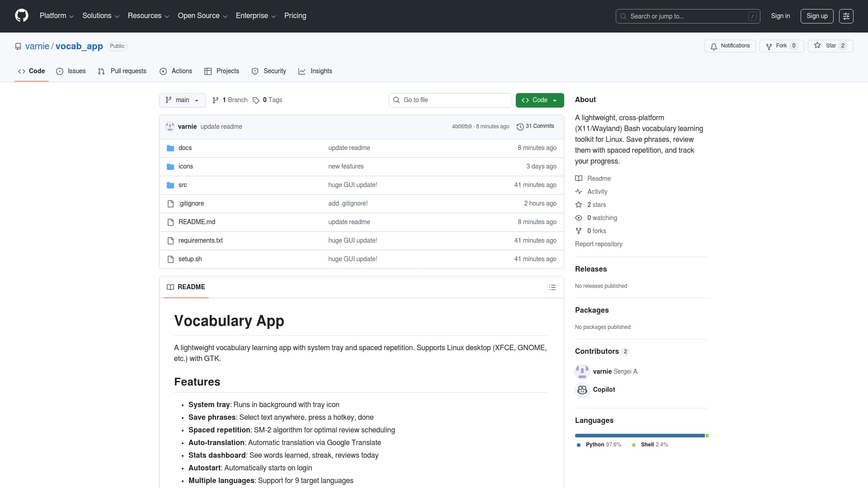This screenshot has height=488, width=868.
Task: Open the command palette icon
Action: tap(846, 16)
